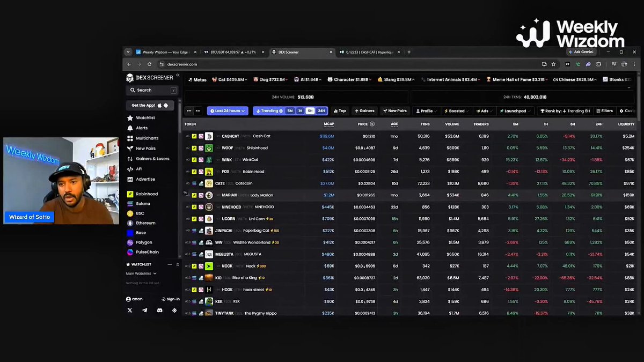Open the Watchlist star icon in sidebar

[x=130, y=118]
